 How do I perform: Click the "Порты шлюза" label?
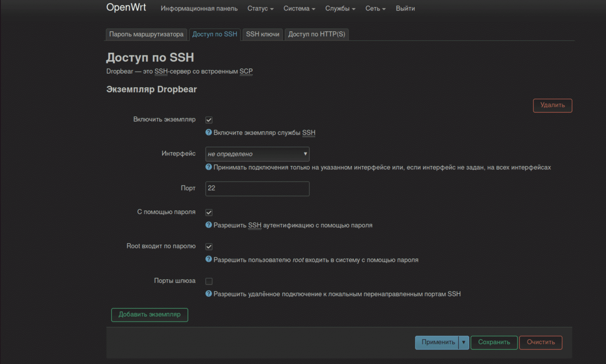pyautogui.click(x=175, y=281)
